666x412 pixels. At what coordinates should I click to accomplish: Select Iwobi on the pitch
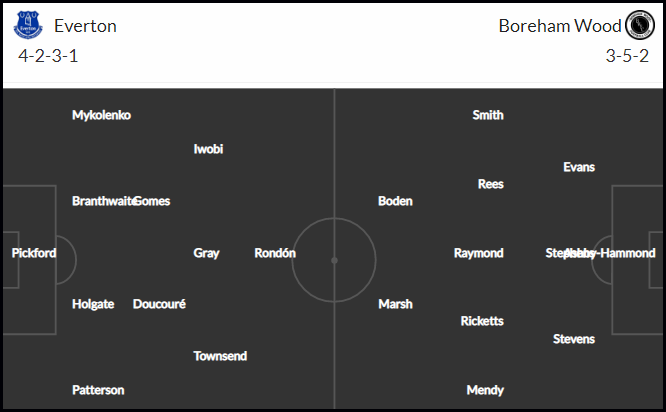[x=208, y=149]
